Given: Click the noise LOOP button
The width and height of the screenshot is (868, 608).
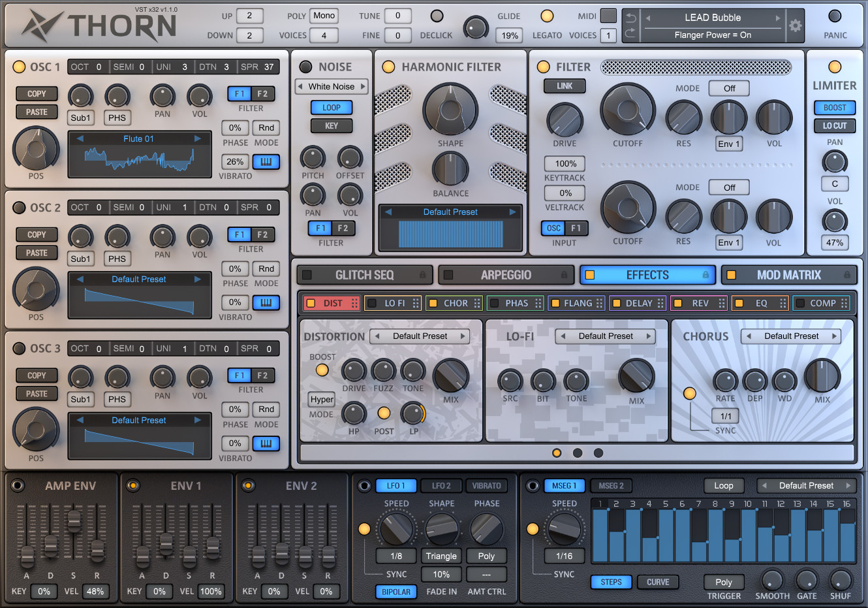Looking at the screenshot, I should pyautogui.click(x=332, y=108).
